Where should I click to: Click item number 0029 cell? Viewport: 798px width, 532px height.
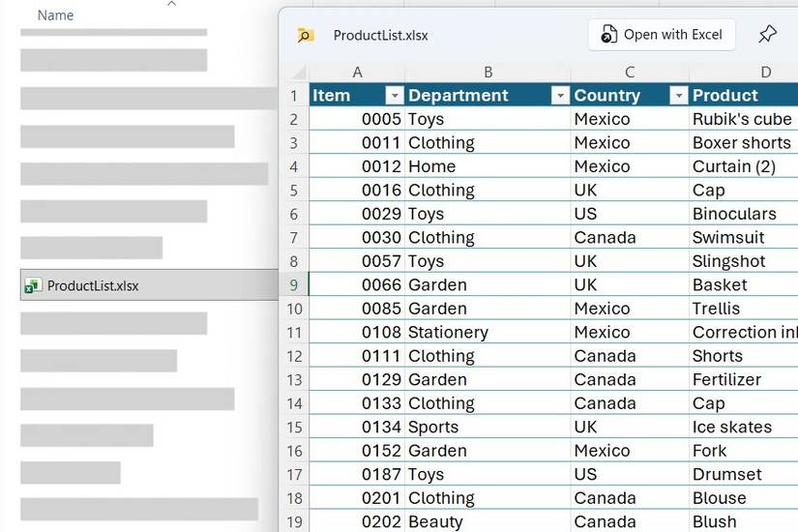coord(357,214)
